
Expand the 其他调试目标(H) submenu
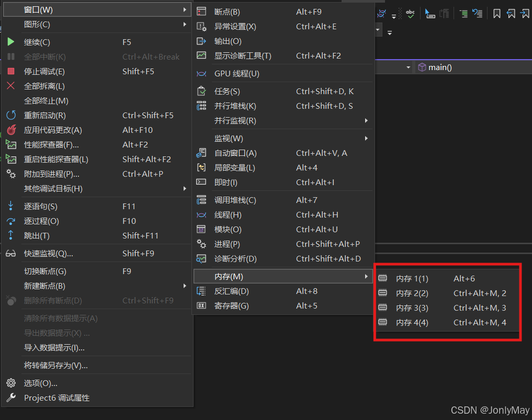click(x=97, y=189)
